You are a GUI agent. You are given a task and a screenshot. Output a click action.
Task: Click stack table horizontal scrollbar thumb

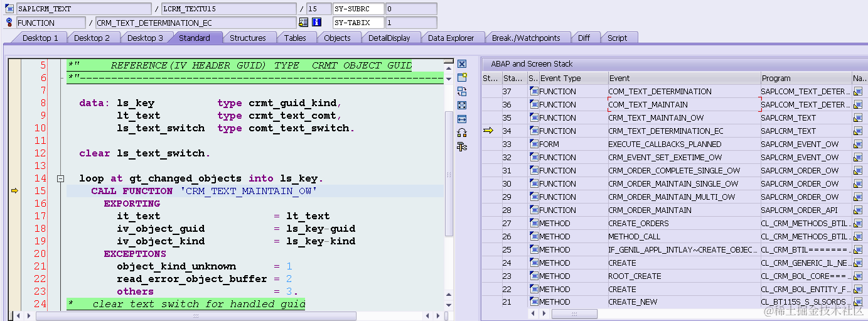coord(574,313)
